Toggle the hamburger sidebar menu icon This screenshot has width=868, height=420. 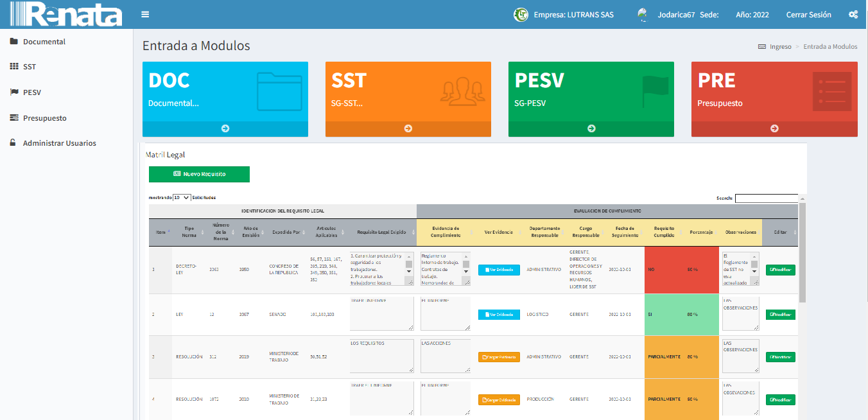pos(145,15)
